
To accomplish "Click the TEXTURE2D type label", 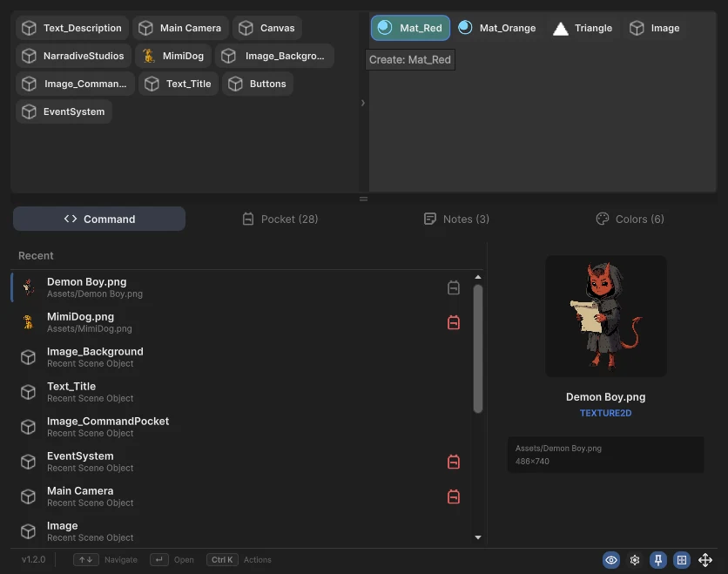I will tap(605, 413).
